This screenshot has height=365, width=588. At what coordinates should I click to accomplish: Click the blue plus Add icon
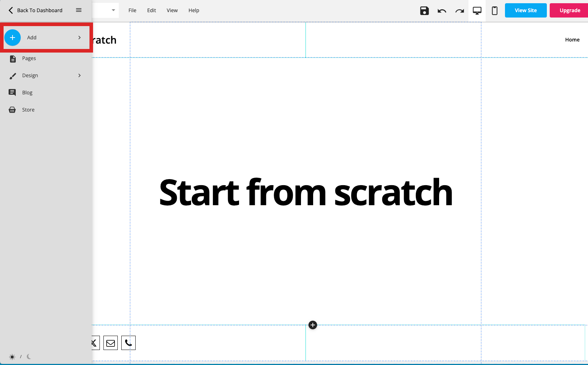point(13,38)
